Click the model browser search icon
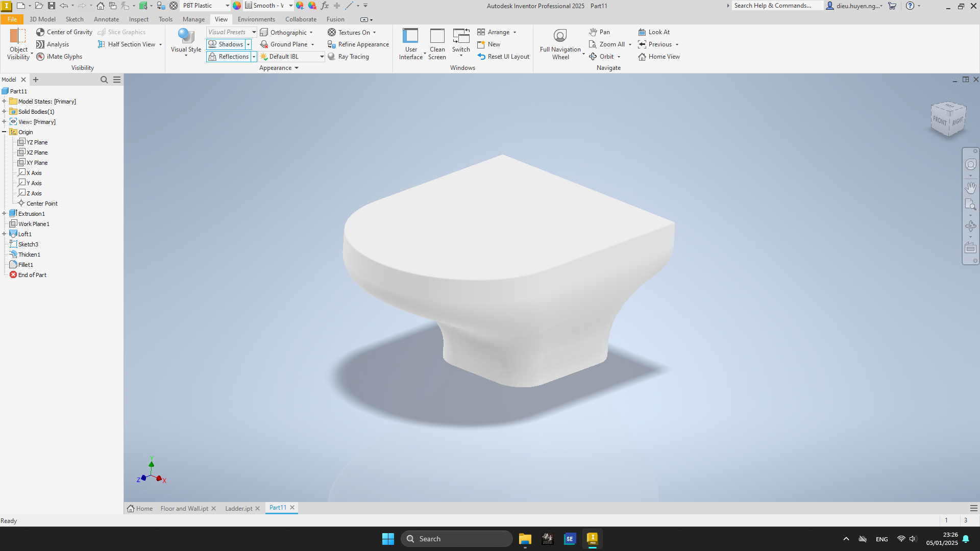The height and width of the screenshot is (551, 980). tap(104, 80)
